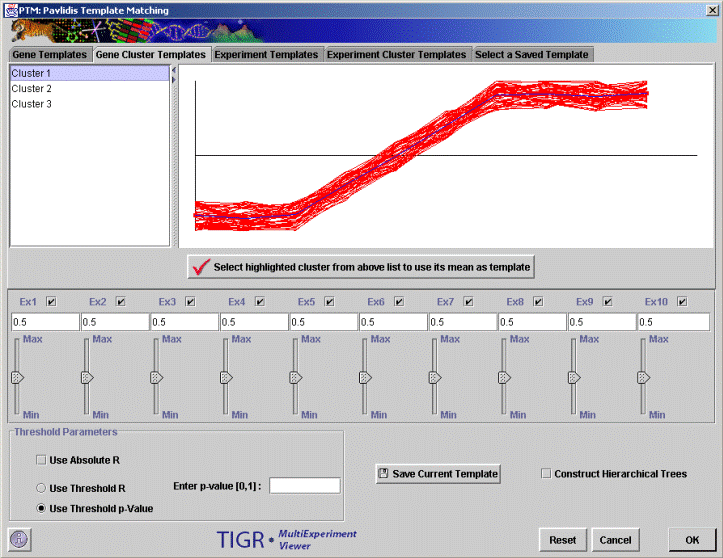Toggle the Ex10 experiment checkbox
This screenshot has height=558, width=723.
point(683,301)
